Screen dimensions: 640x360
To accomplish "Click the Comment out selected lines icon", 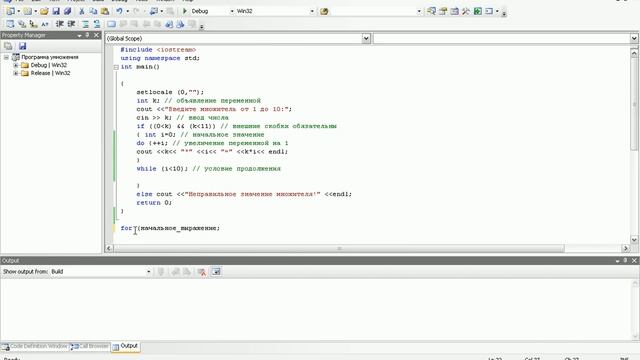I will point(85,24).
